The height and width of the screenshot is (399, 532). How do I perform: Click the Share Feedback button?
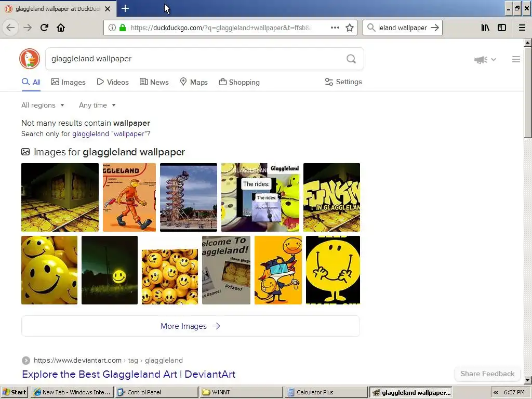coord(487,374)
